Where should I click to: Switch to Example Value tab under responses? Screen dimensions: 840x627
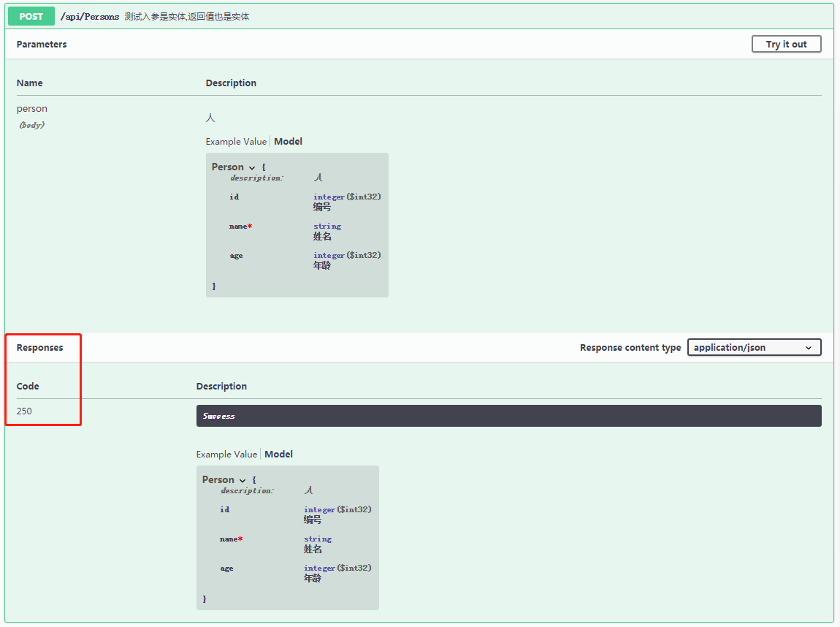click(x=226, y=455)
